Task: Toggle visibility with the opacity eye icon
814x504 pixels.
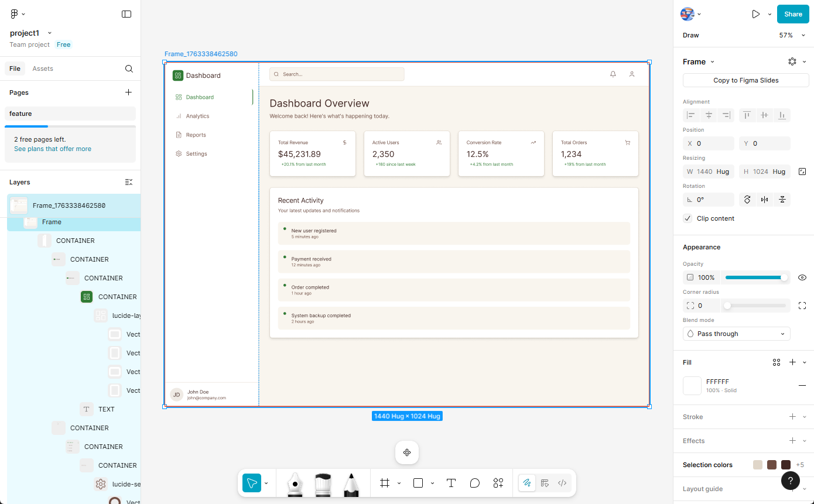Action: point(802,277)
